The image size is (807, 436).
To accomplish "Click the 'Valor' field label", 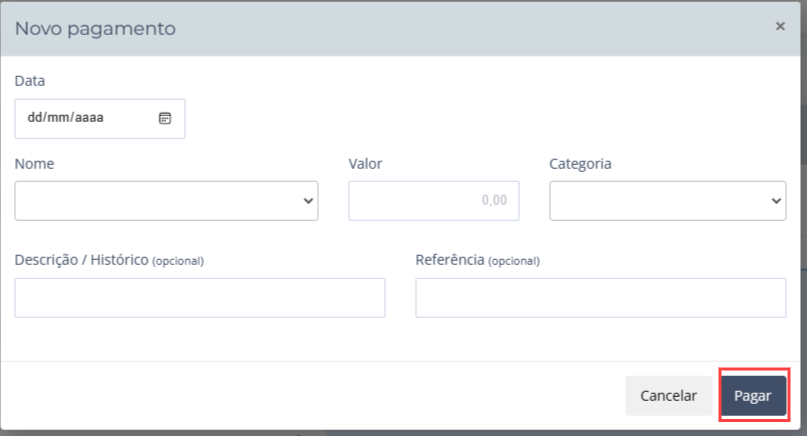I will point(365,163).
